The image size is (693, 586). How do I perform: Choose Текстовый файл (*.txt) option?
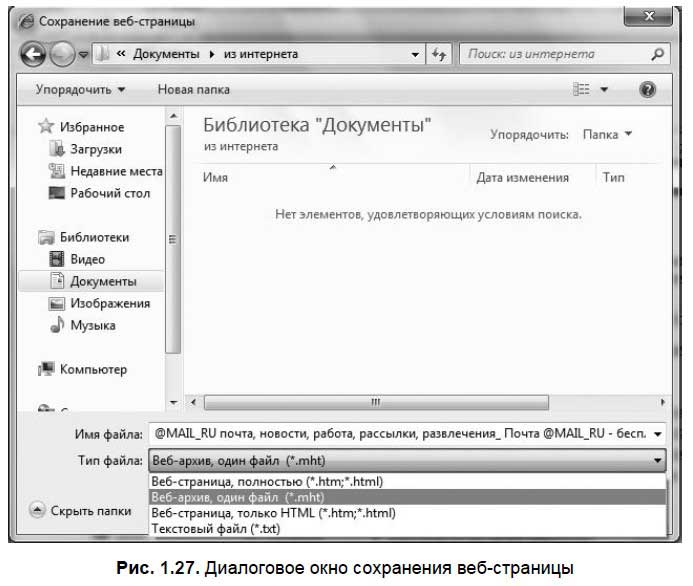(x=214, y=528)
